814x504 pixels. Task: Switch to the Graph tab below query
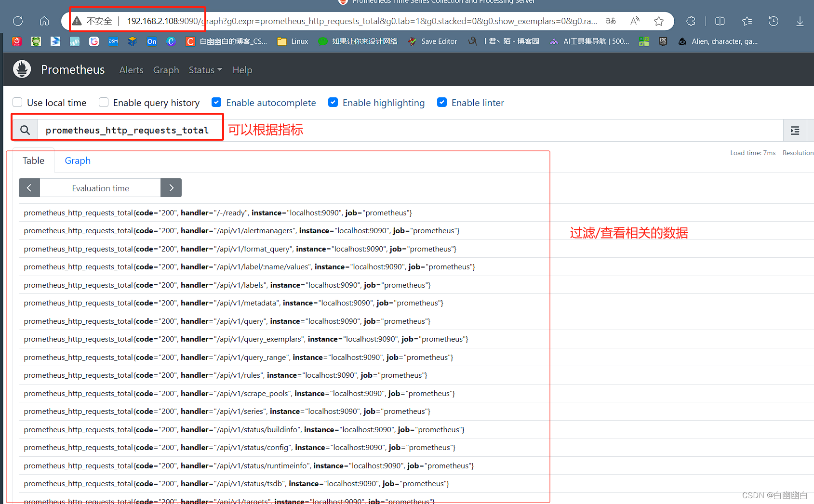tap(78, 160)
